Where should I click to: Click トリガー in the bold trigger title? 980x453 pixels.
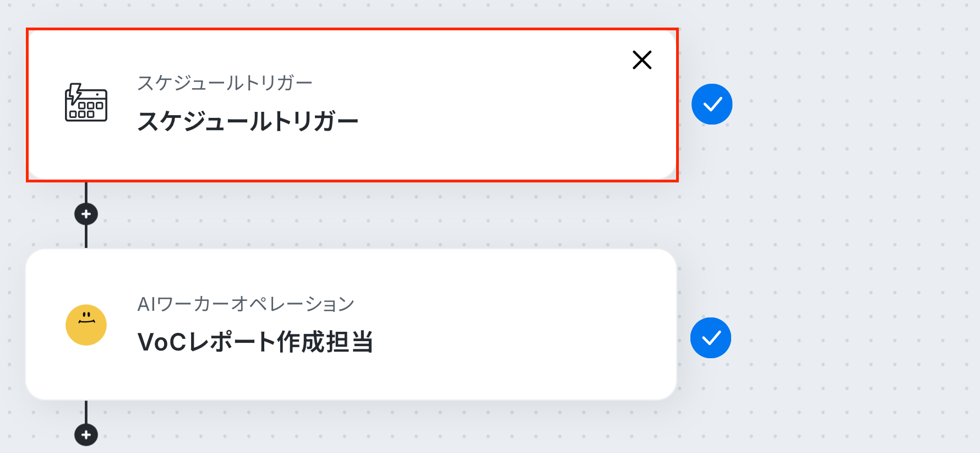(x=316, y=121)
